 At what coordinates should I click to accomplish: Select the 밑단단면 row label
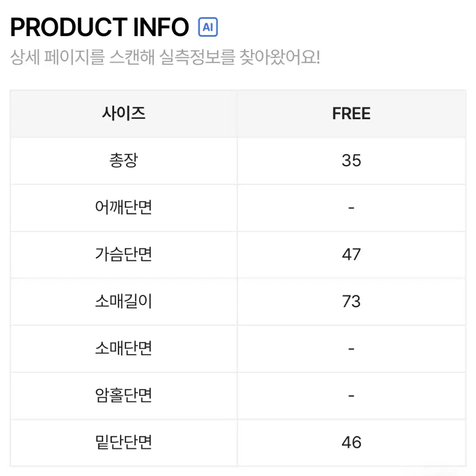(x=123, y=442)
